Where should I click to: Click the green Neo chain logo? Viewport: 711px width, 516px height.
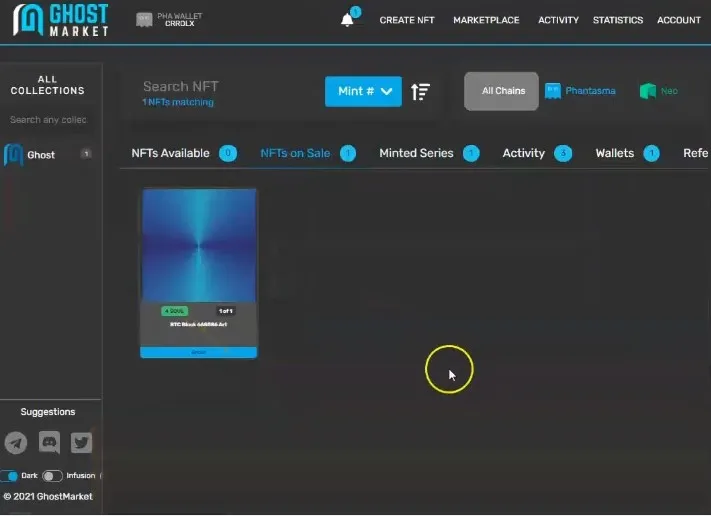tap(648, 91)
